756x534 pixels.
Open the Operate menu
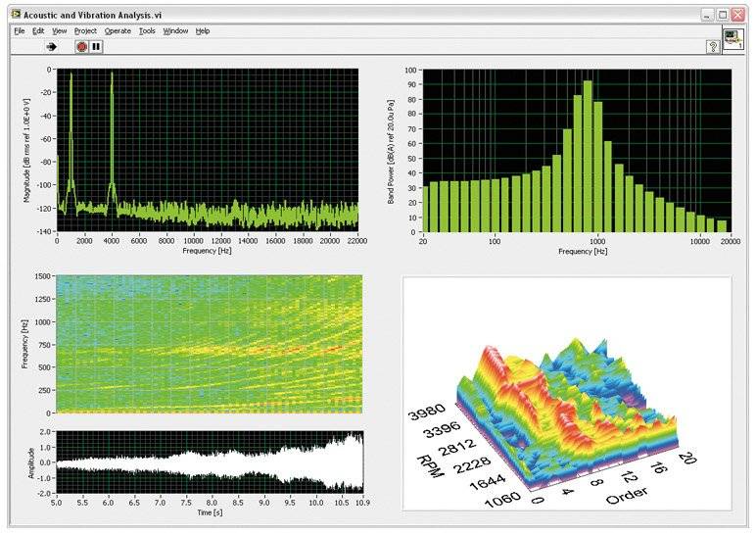pyautogui.click(x=118, y=31)
